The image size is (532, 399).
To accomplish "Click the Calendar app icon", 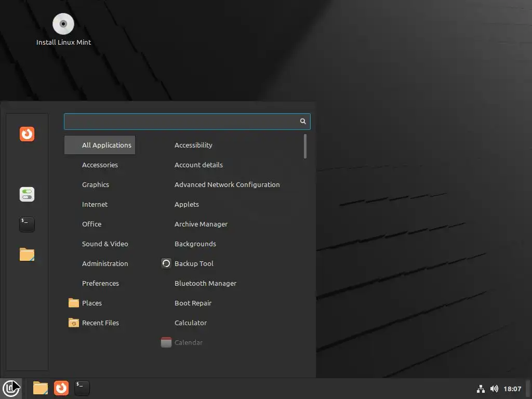I will [x=166, y=342].
